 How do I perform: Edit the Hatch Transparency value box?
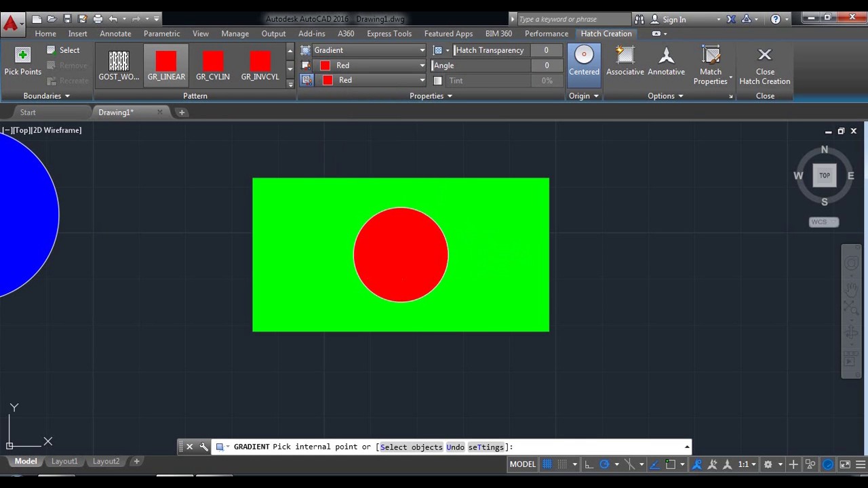[547, 50]
